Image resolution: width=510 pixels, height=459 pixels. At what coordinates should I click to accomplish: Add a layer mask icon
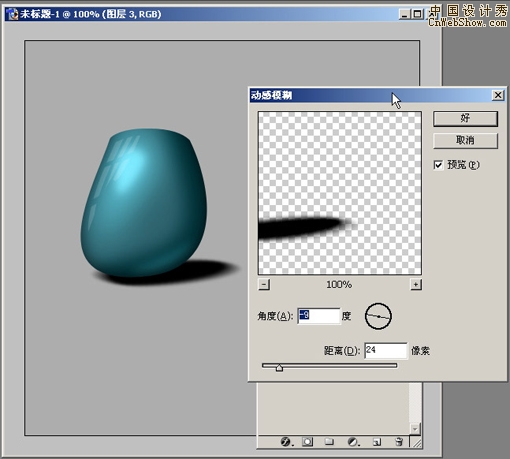tap(307, 442)
